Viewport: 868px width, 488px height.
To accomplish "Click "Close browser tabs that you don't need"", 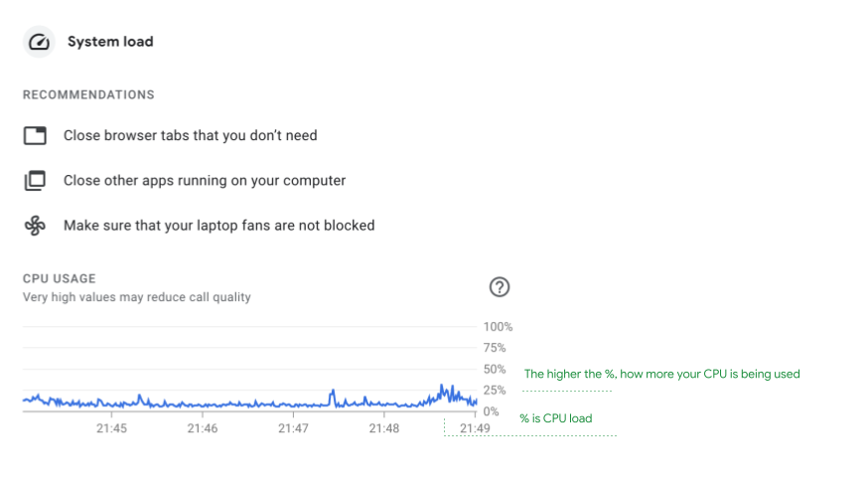I will point(190,135).
